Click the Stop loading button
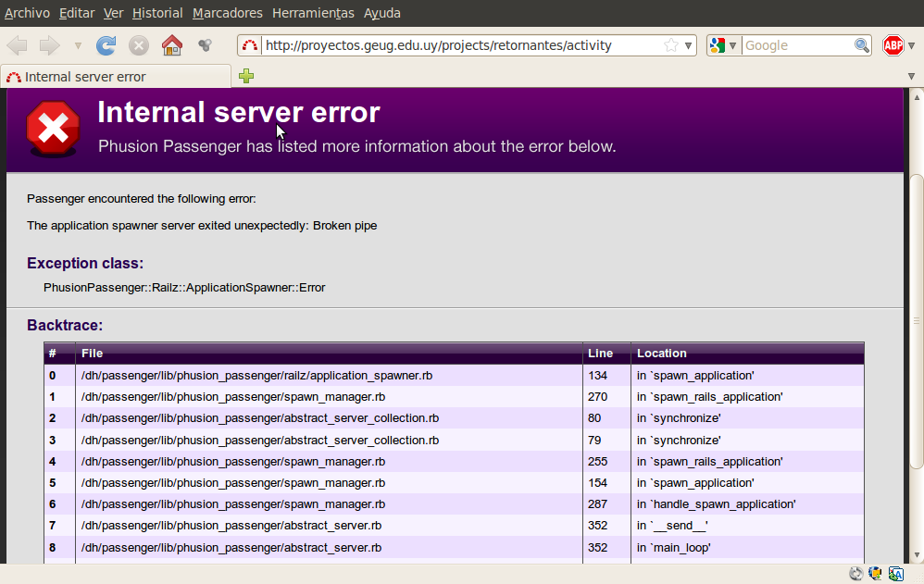Viewport: 924px width, 584px height. tap(139, 45)
